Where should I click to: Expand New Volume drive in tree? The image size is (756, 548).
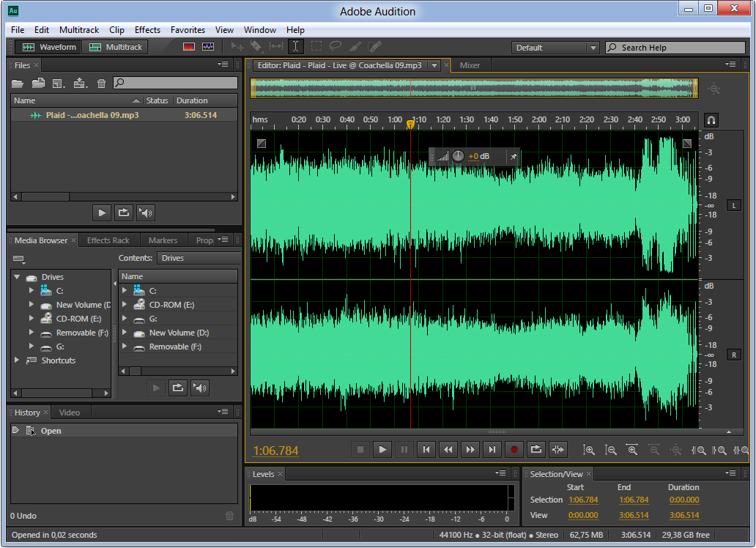click(x=31, y=304)
